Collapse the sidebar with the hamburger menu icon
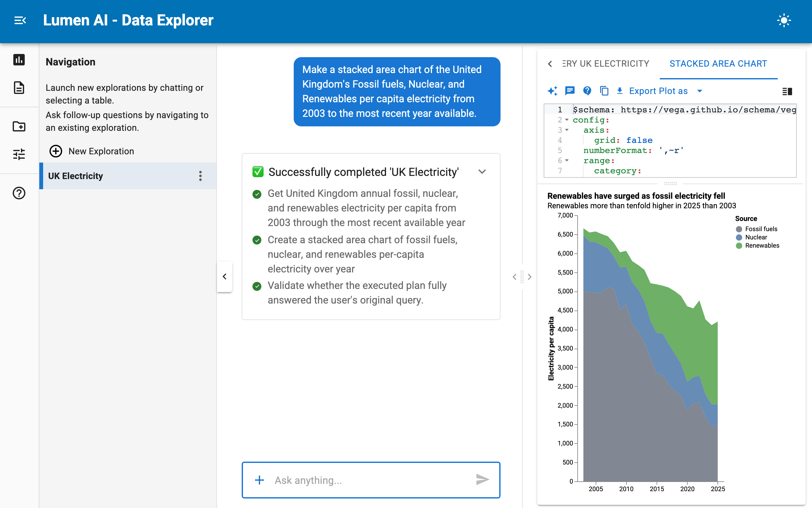Image resolution: width=812 pixels, height=508 pixels. tap(20, 21)
